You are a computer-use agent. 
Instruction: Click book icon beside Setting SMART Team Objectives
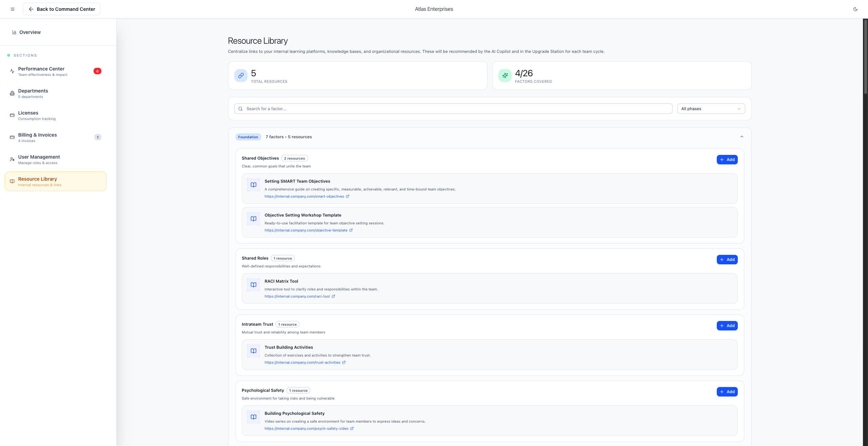pyautogui.click(x=253, y=185)
